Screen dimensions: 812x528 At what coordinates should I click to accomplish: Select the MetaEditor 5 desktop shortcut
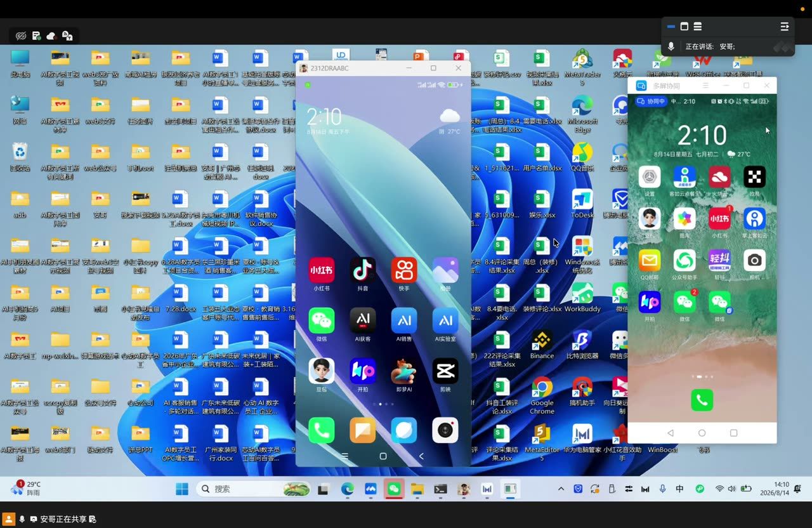542,442
